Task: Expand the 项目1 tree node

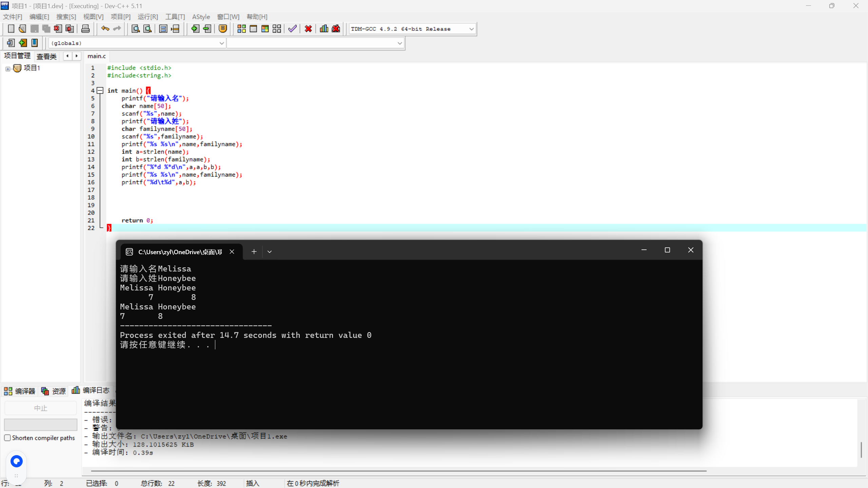Action: [8, 69]
